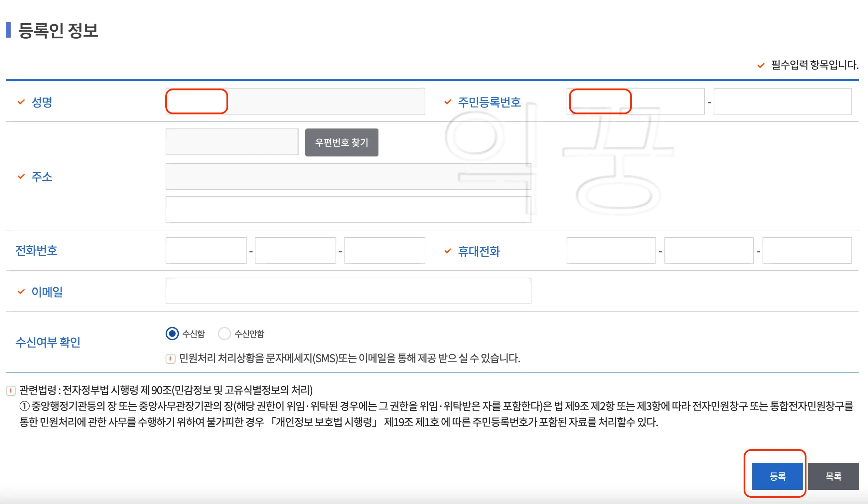Click the required checkmark beside 주소
The width and height of the screenshot is (868, 504).
click(21, 176)
